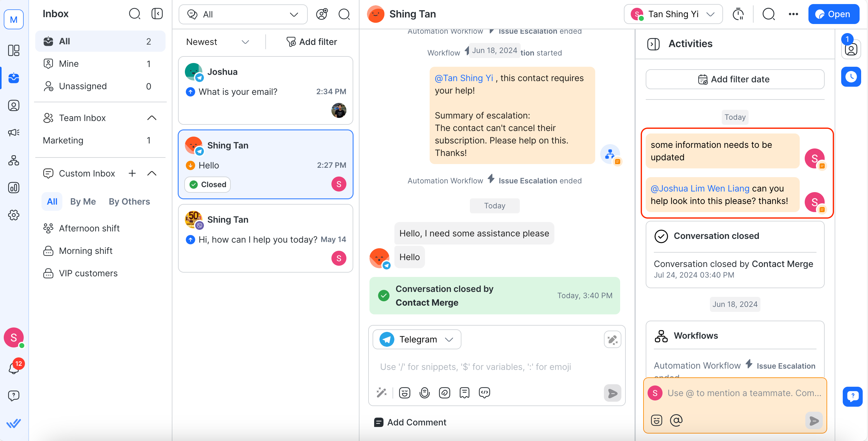Click Add filter button in inbox view
This screenshot has height=441, width=868.
coord(311,41)
